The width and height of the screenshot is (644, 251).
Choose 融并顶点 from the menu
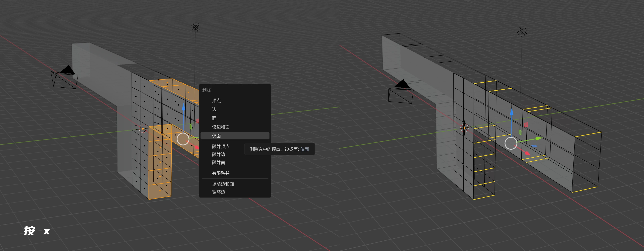pyautogui.click(x=221, y=146)
